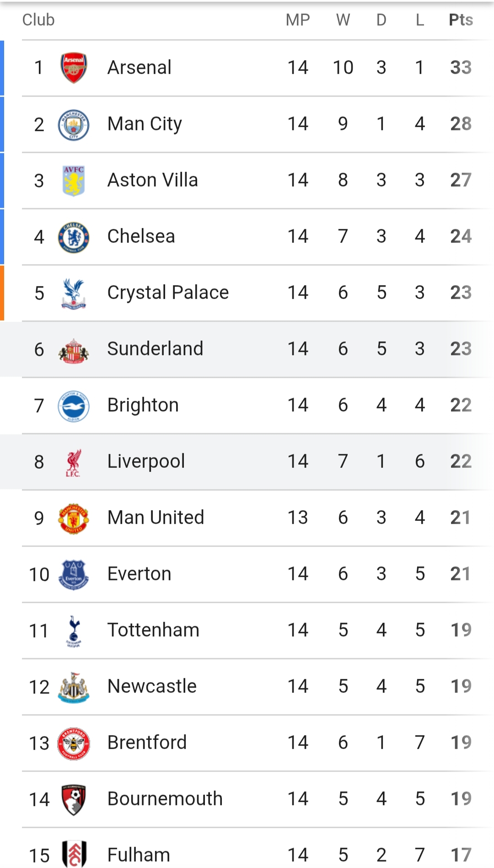Click the Club column header
Screen dimensions: 494x868
point(38,20)
